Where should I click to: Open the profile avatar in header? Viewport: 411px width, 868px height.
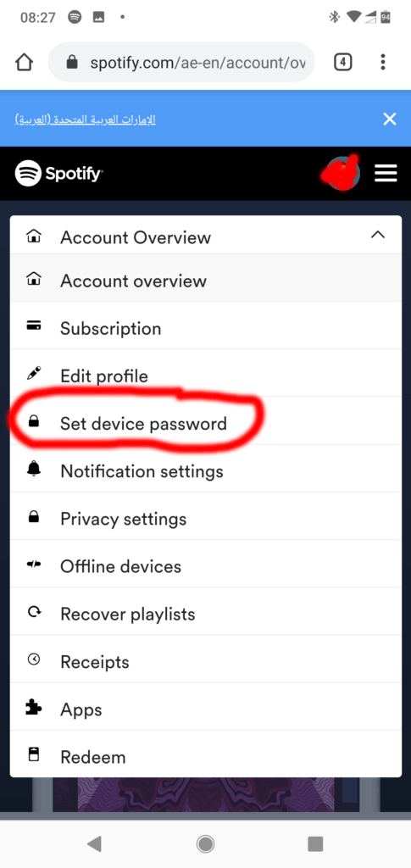[x=342, y=173]
